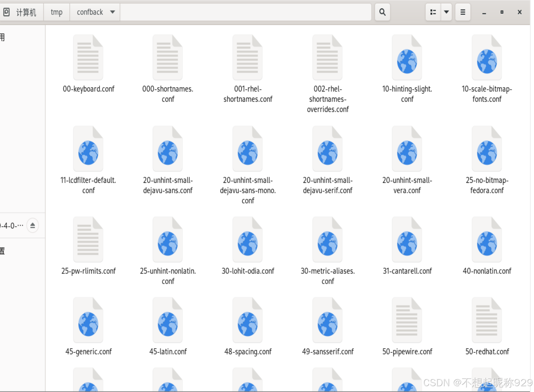
Task: Click the 计算机 path button
Action: (x=21, y=12)
